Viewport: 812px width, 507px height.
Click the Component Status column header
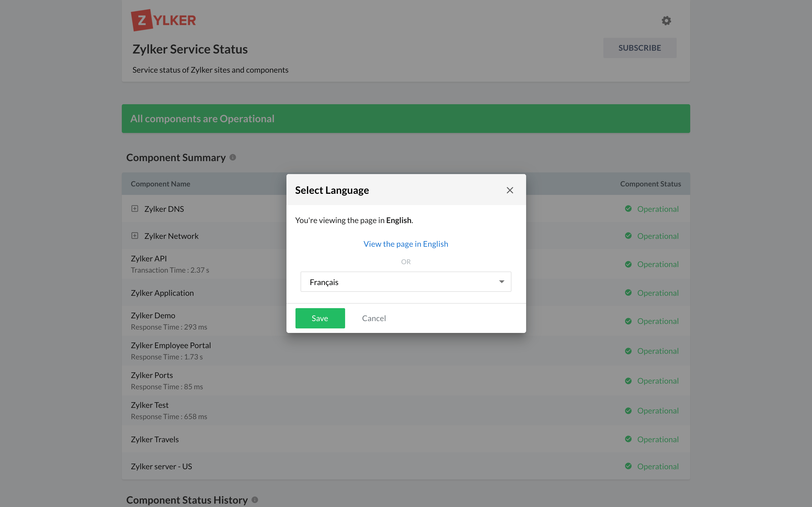coord(650,184)
